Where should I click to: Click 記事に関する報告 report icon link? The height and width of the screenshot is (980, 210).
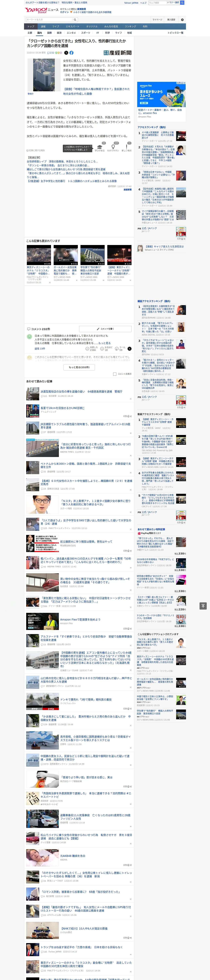pos(36,150)
